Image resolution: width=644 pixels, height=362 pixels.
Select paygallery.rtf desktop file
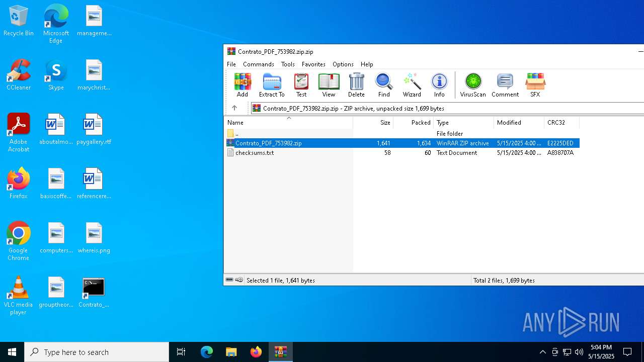(94, 130)
